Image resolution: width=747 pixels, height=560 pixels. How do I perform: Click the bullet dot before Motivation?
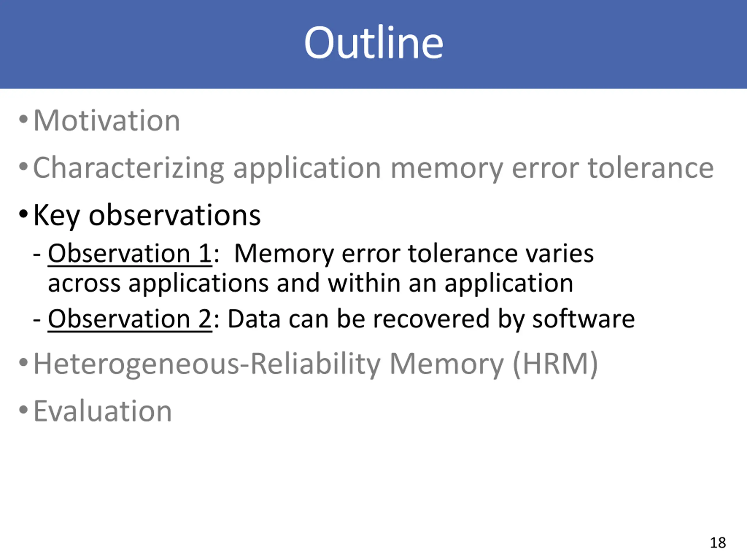pyautogui.click(x=23, y=119)
